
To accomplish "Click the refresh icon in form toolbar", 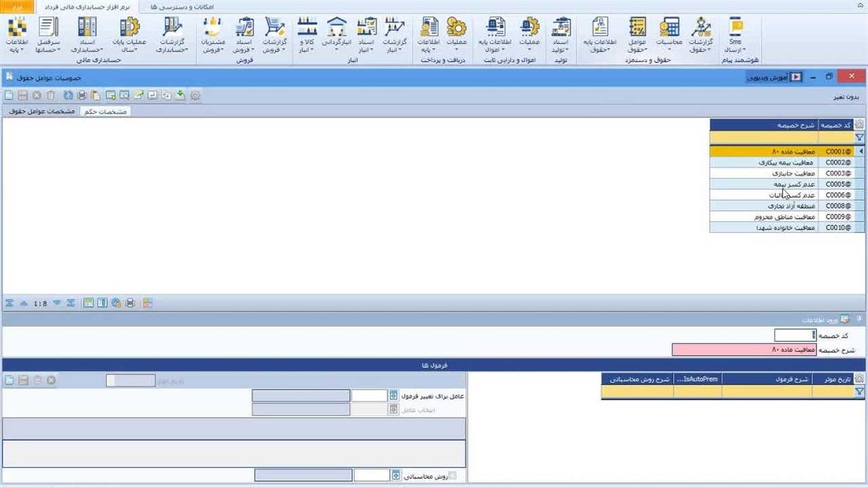I will click(x=68, y=96).
